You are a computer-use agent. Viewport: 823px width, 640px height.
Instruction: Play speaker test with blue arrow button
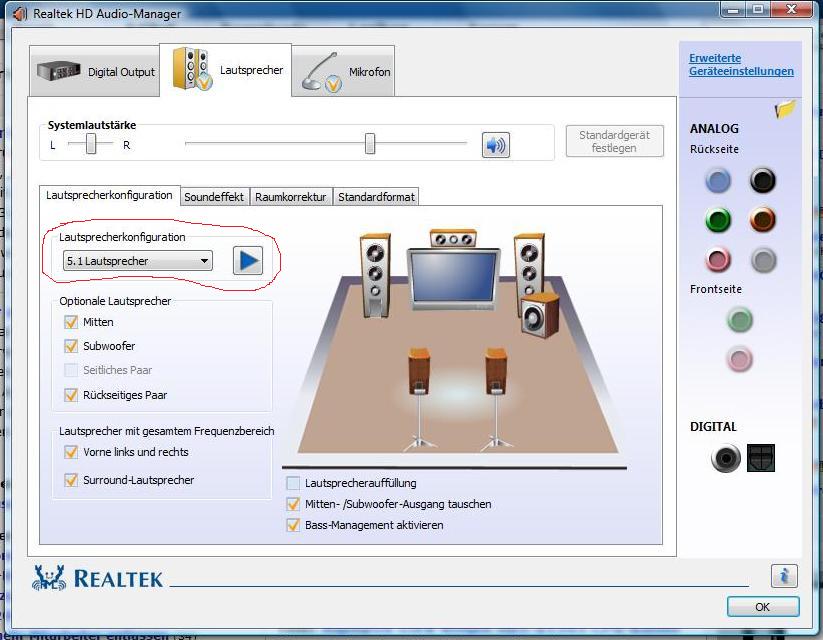coord(248,261)
